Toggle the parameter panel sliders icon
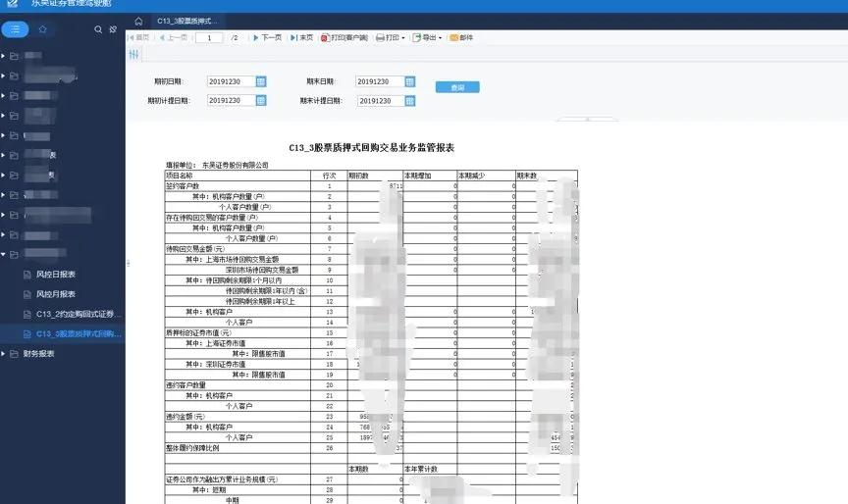The image size is (848, 504). (x=133, y=54)
